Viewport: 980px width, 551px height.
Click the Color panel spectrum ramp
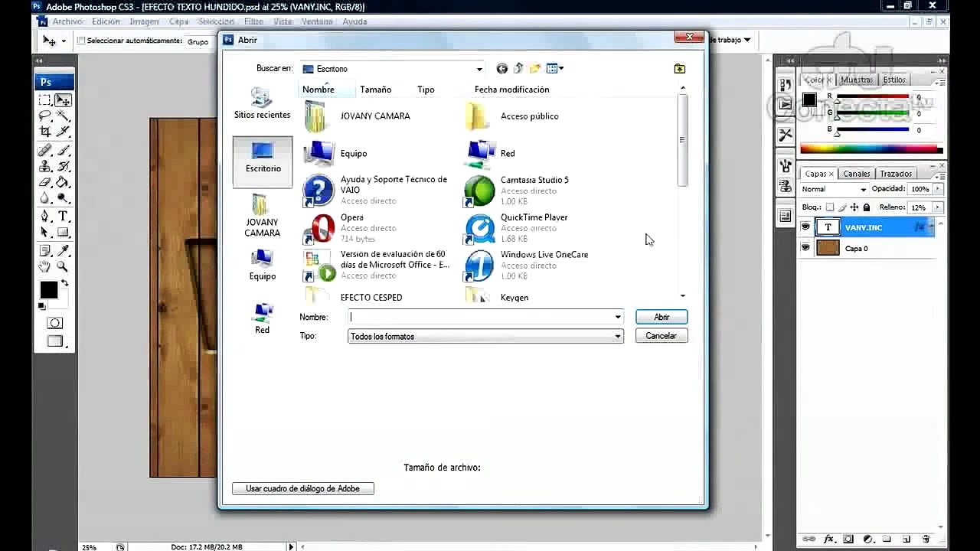tap(871, 149)
